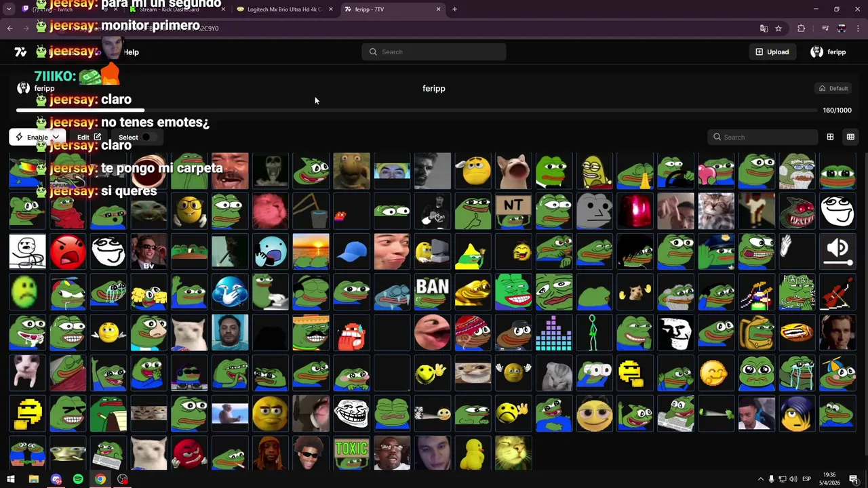This screenshot has width=868, height=488.
Task: Open the feripp owner link beside avatar
Action: click(x=44, y=88)
